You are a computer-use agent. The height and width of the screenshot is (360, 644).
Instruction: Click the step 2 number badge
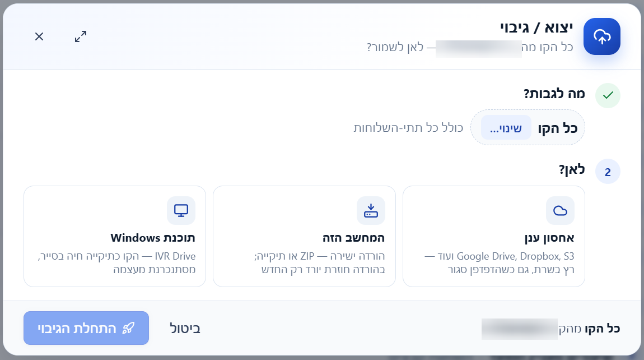pyautogui.click(x=608, y=172)
